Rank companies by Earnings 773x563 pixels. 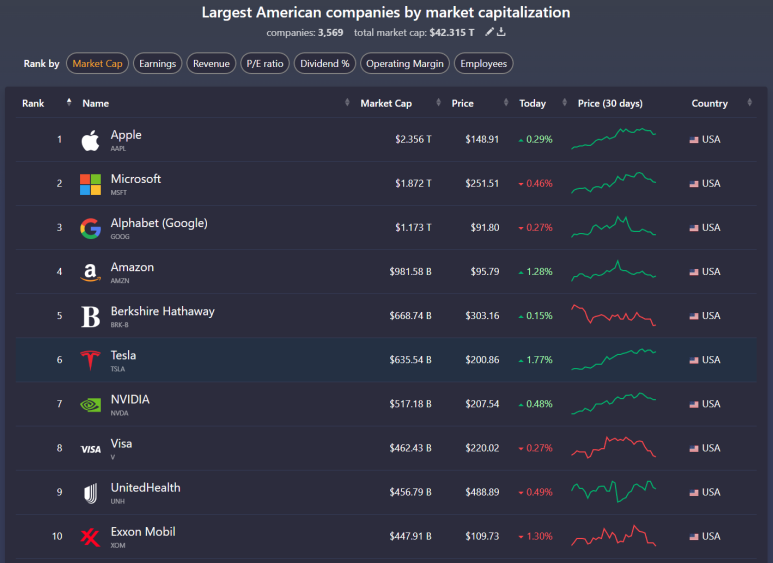[x=157, y=64]
